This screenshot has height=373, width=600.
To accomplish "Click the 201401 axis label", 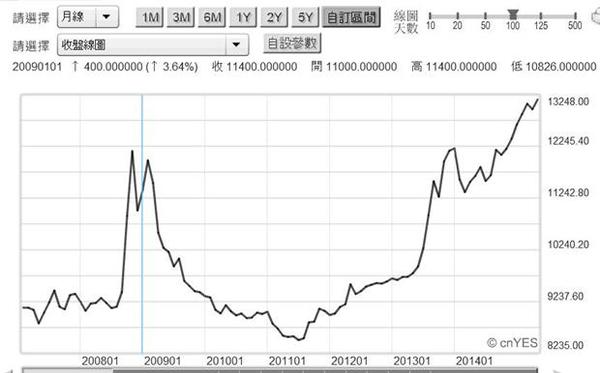I will (x=474, y=361).
